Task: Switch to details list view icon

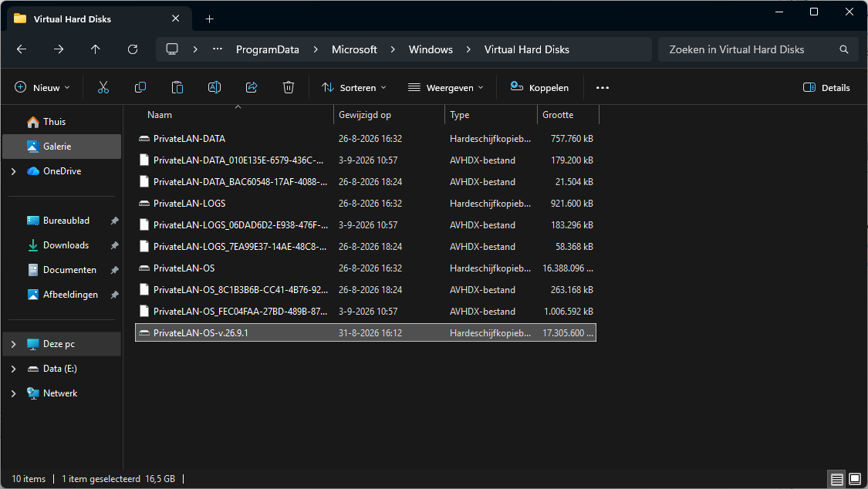Action: (x=837, y=479)
